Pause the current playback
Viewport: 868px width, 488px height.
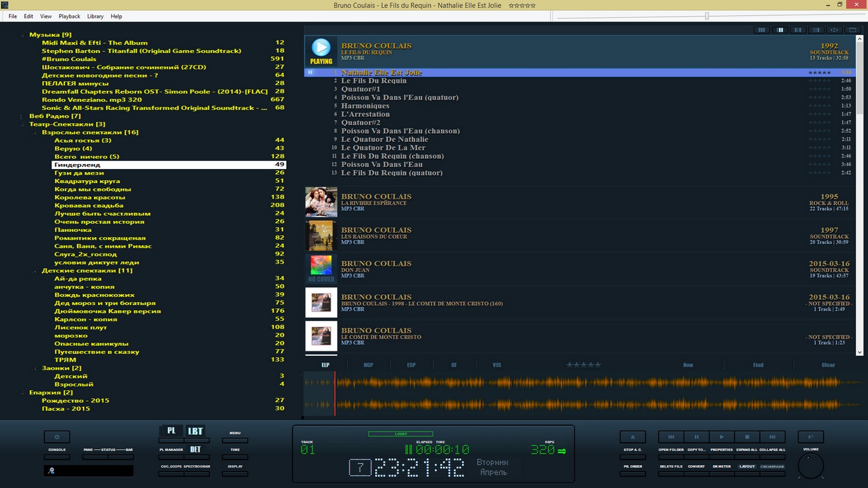696,437
